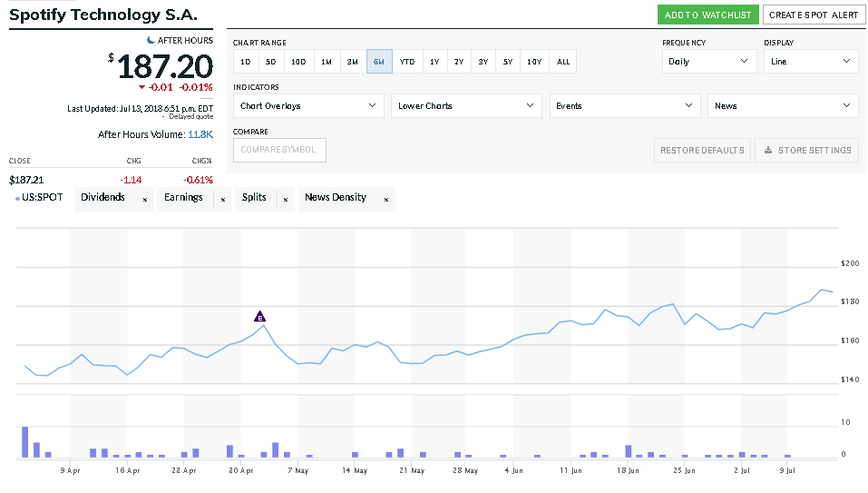Remove the Dividends overlay tag
868x493 pixels.
(x=145, y=200)
